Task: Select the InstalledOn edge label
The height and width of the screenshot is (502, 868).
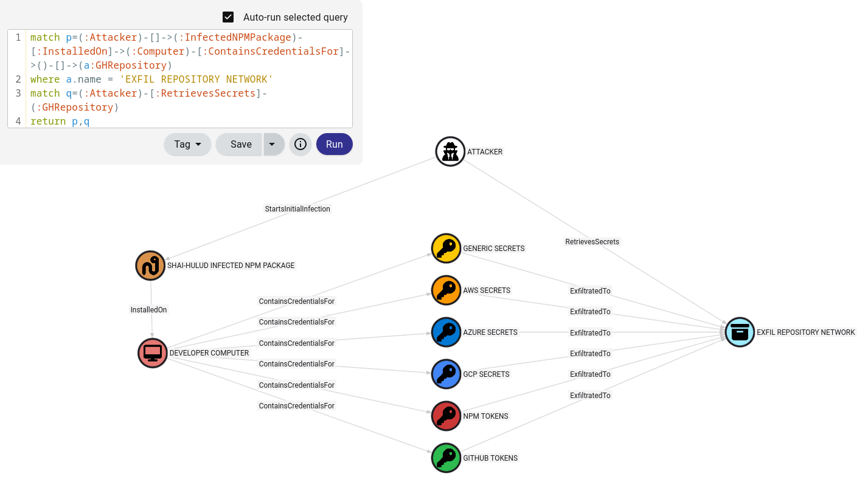Action: click(x=148, y=310)
